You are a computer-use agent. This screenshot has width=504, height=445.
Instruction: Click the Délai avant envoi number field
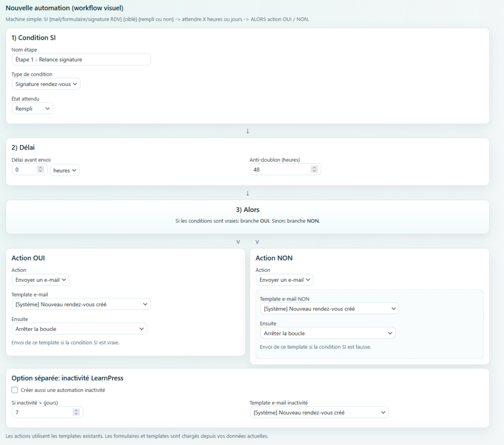[x=24, y=170]
